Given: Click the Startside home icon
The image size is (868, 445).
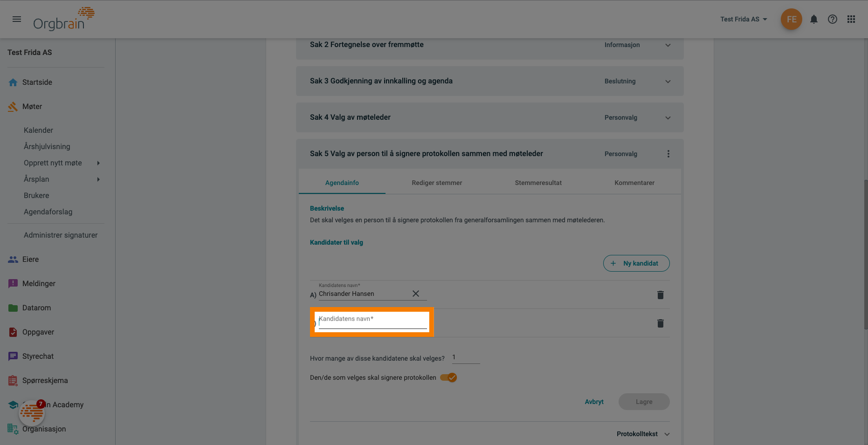Looking at the screenshot, I should [13, 82].
